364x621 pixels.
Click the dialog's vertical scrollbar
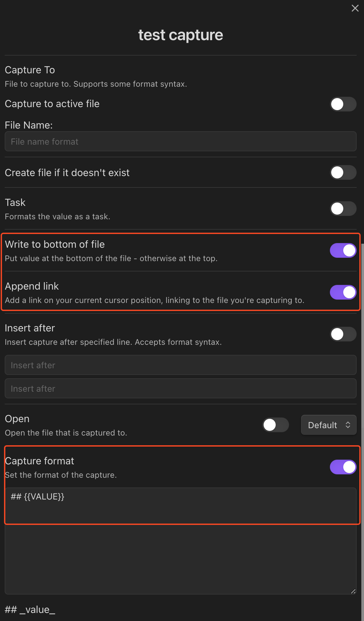tap(362, 432)
